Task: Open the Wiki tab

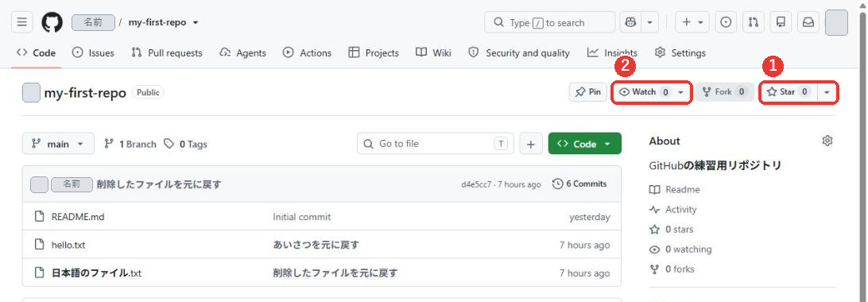Action: (434, 53)
